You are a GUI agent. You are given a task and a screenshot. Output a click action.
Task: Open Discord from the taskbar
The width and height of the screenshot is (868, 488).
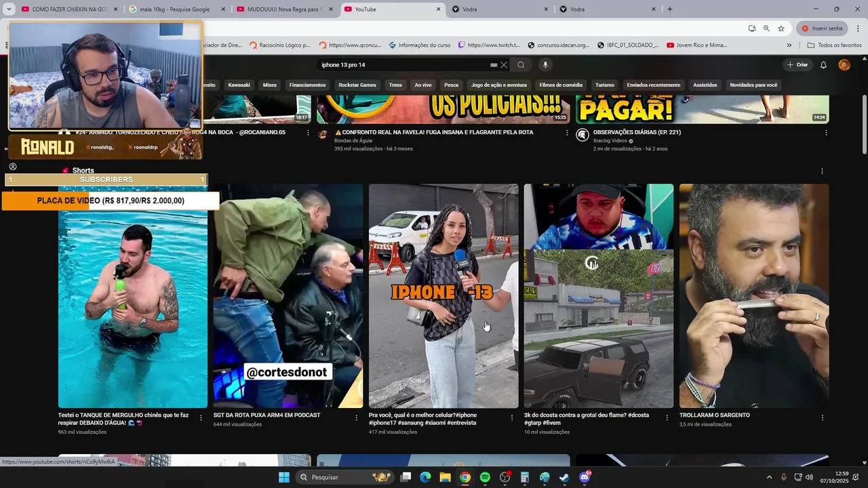pos(585,477)
